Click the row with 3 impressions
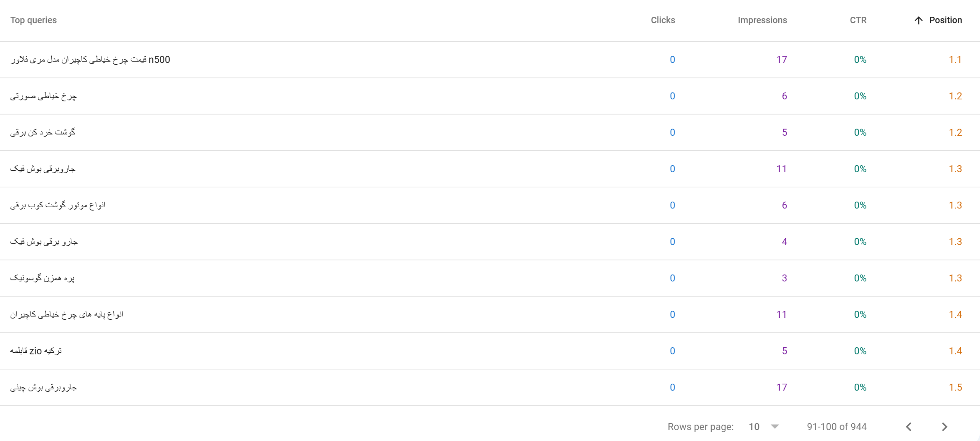The width and height of the screenshot is (980, 441). [490, 278]
